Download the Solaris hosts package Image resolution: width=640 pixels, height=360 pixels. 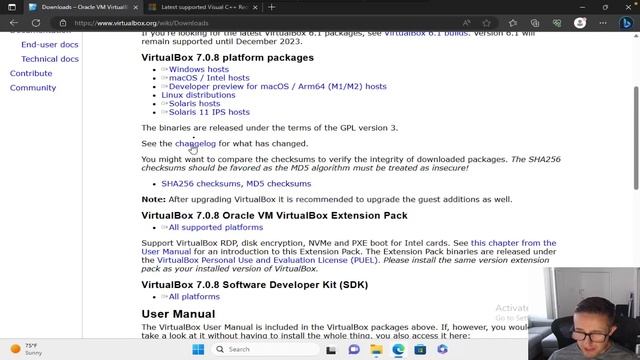pyautogui.click(x=194, y=104)
